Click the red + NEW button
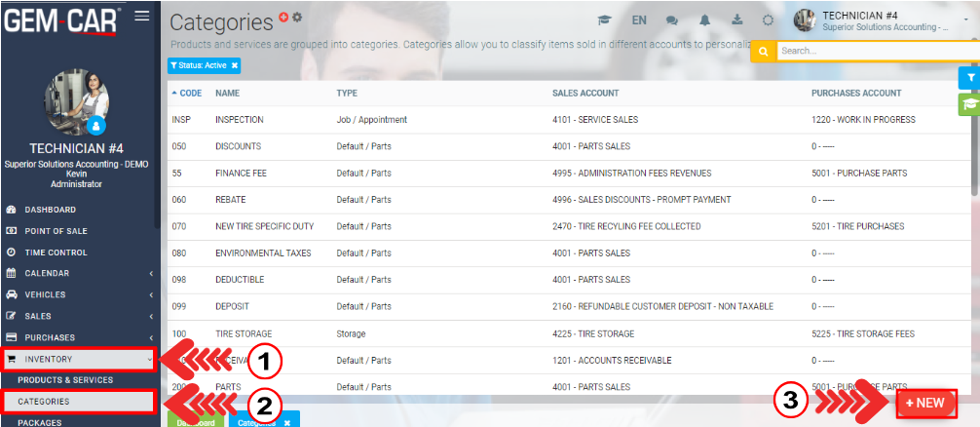The width and height of the screenshot is (980, 427). [x=924, y=403]
